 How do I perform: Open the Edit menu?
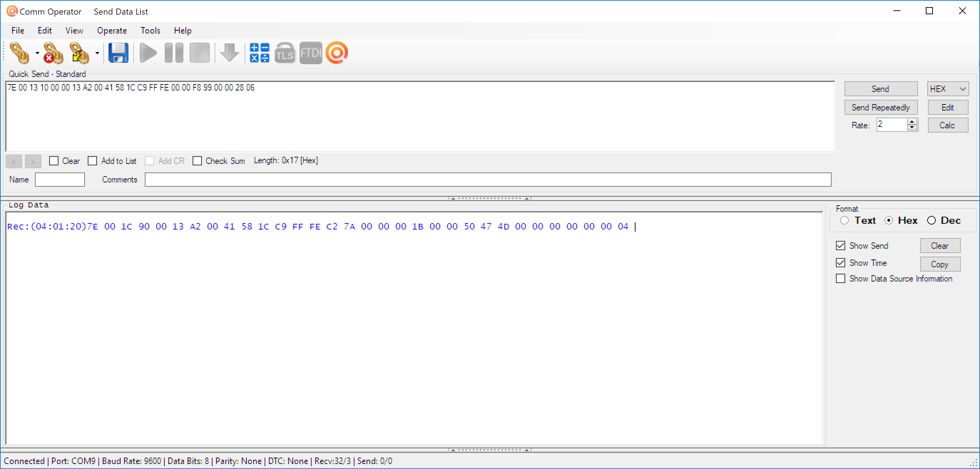[x=45, y=30]
